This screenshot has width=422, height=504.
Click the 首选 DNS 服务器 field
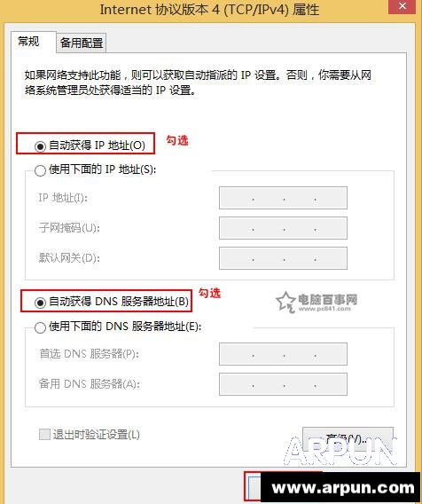point(283,354)
